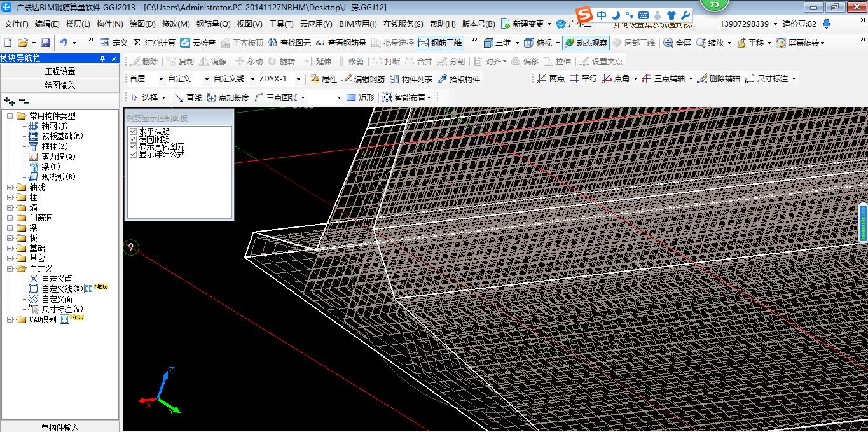The width and height of the screenshot is (868, 432).
Task: Click 查找图元 find element tool
Action: pos(290,43)
